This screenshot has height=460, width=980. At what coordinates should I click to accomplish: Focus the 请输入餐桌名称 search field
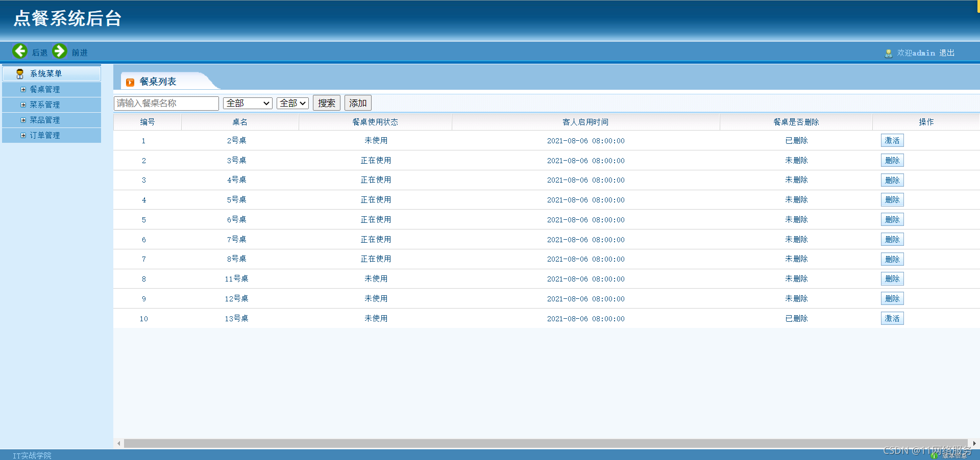tap(166, 103)
